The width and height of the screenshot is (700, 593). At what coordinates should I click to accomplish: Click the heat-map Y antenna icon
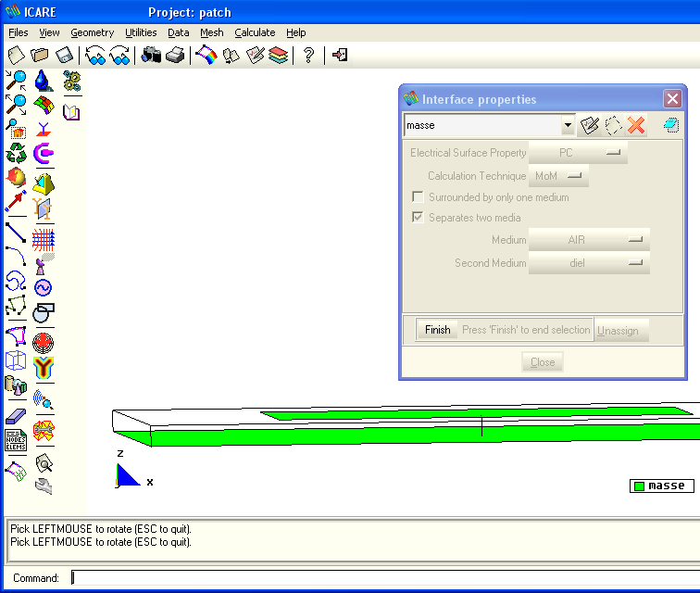click(44, 368)
